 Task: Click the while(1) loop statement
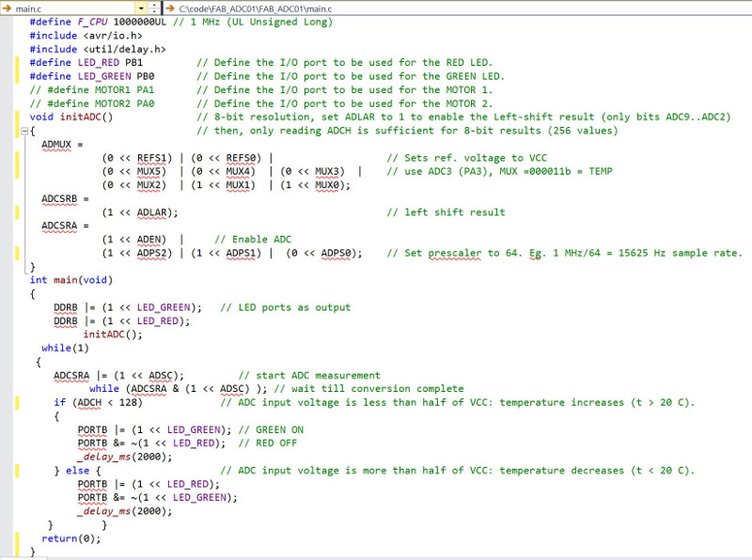coord(65,348)
